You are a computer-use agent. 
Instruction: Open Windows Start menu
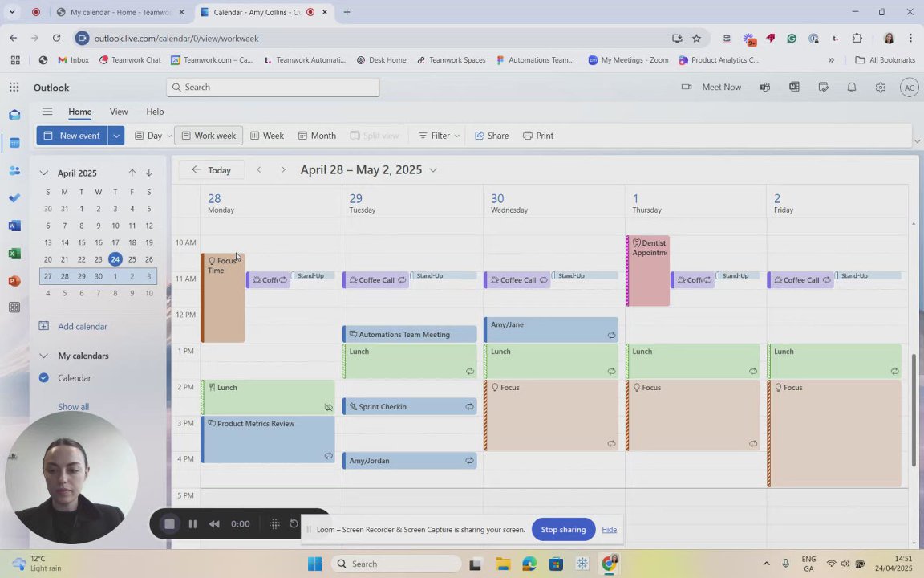click(x=314, y=564)
